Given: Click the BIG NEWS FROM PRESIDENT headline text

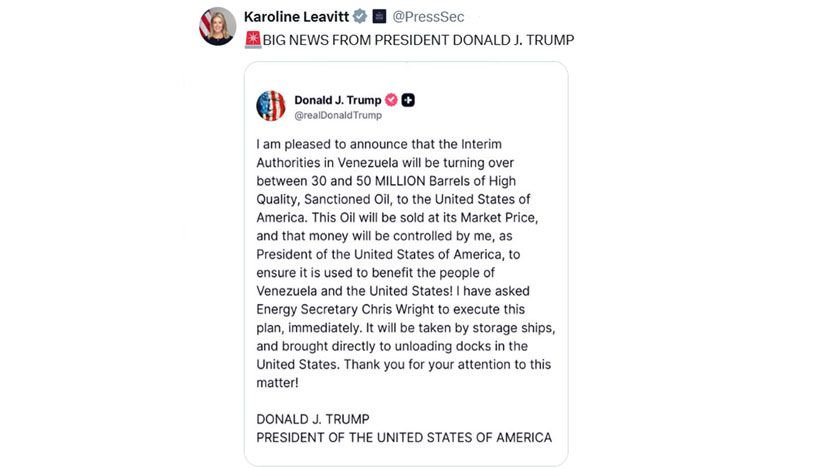Looking at the screenshot, I should pos(418,40).
